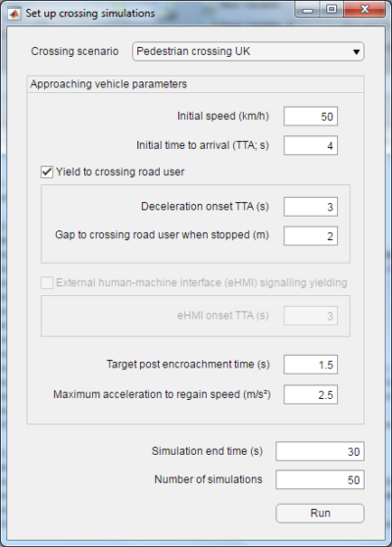Close the Set up crossing simulations window
This screenshot has width=392, height=547.
pyautogui.click(x=365, y=10)
